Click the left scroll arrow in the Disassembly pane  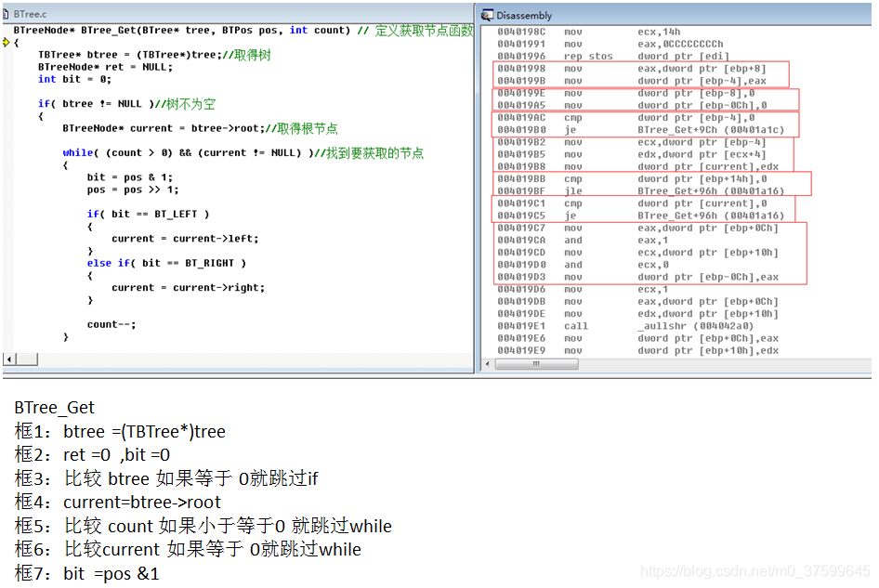pos(487,364)
